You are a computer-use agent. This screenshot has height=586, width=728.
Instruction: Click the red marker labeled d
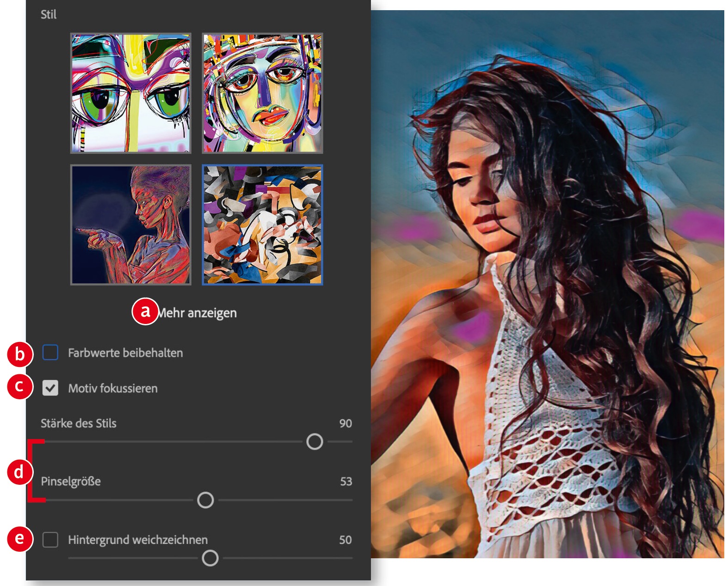[19, 472]
